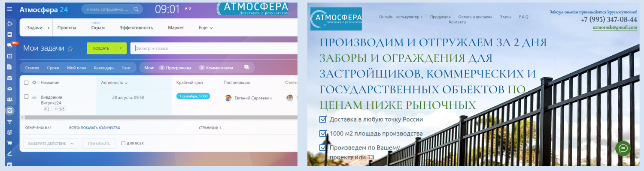This screenshot has width=644, height=171.
Task: Open the Внедрение Битрикс24 task name
Action: click(x=52, y=100)
